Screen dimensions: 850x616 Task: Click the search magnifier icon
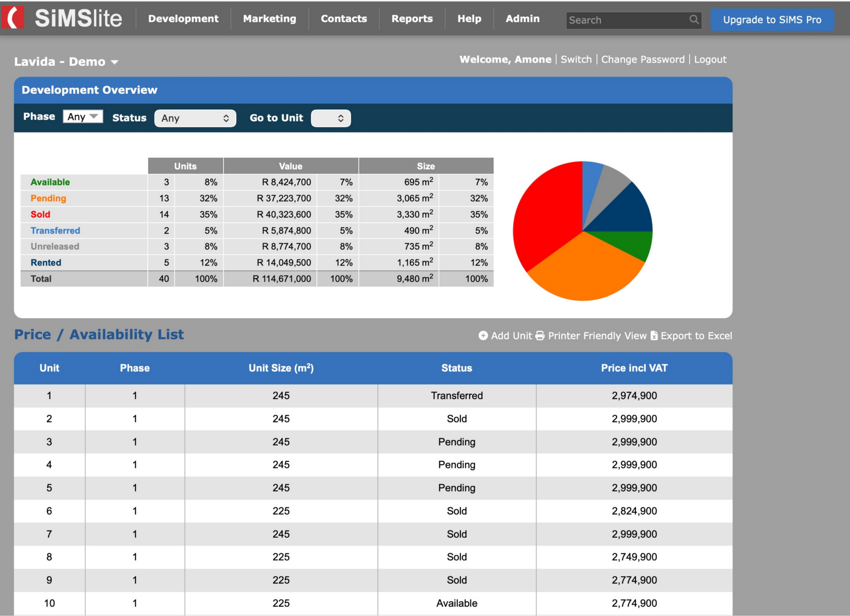[x=694, y=20]
